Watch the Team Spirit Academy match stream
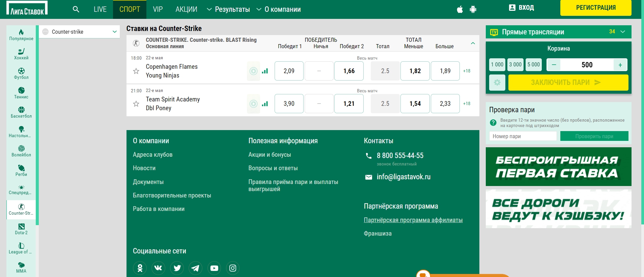Screen dimensions: 644x277 coord(253,104)
